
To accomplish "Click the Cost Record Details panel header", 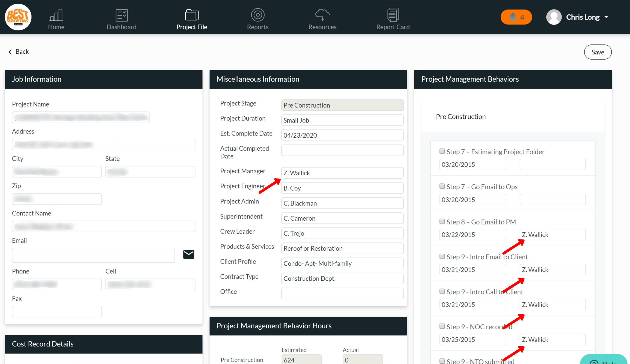I will tap(103, 344).
